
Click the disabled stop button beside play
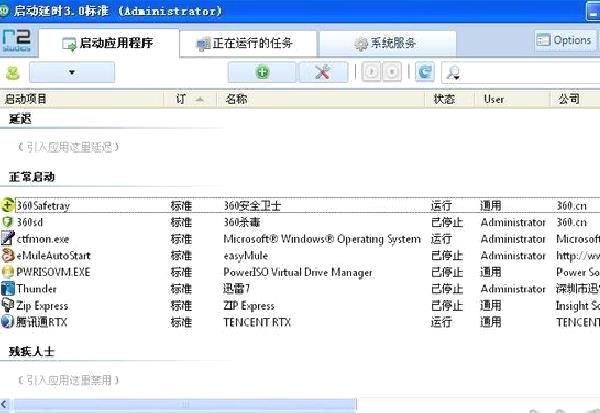[392, 72]
